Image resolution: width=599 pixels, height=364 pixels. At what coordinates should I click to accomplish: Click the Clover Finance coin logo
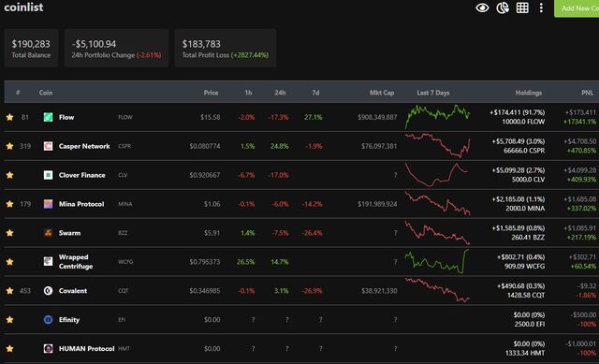48,175
